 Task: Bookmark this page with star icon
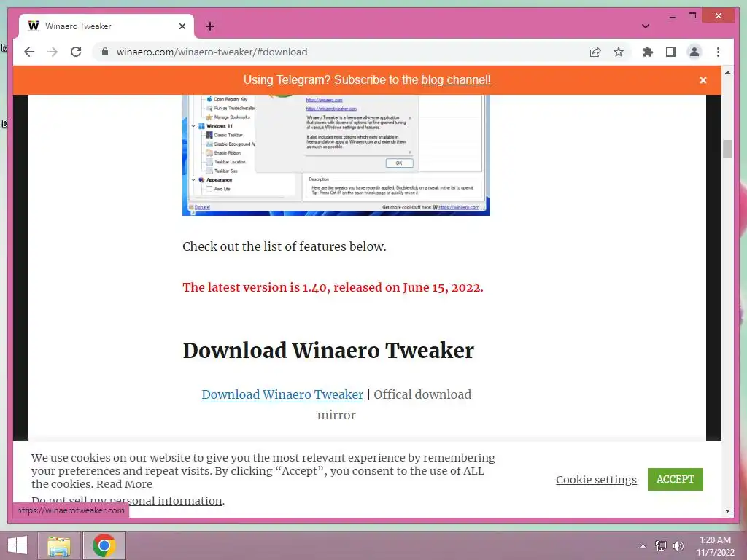(619, 52)
